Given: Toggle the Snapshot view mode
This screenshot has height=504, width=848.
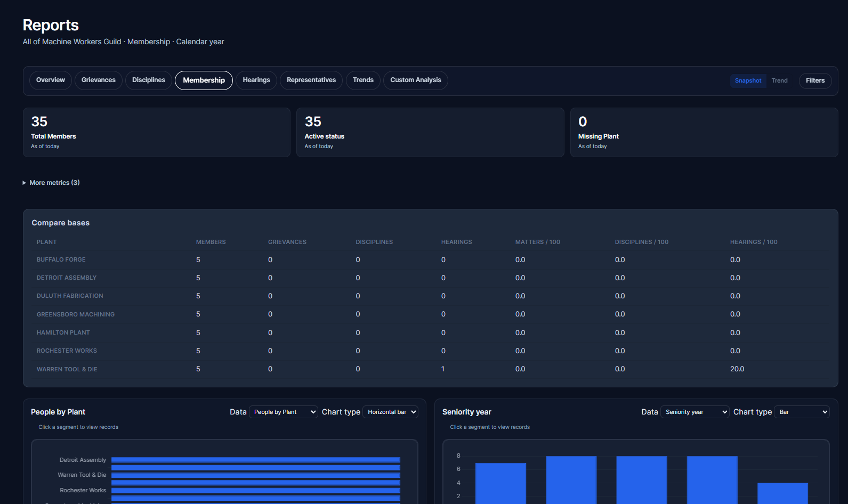Looking at the screenshot, I should tap(748, 81).
